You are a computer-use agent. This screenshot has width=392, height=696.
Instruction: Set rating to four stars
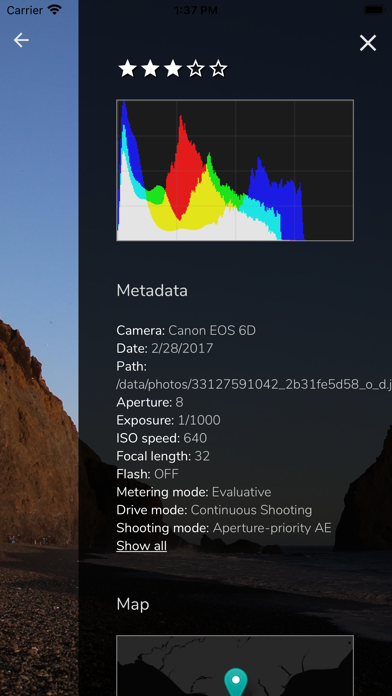pos(195,69)
